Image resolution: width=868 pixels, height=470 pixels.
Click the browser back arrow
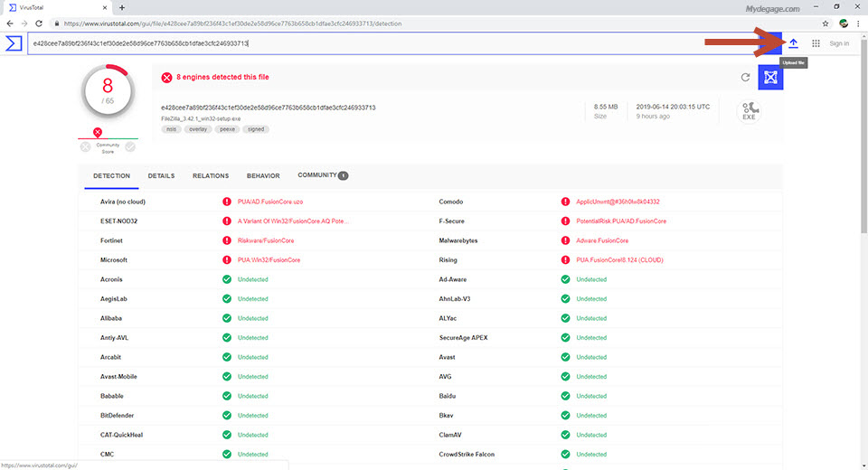pos(10,23)
